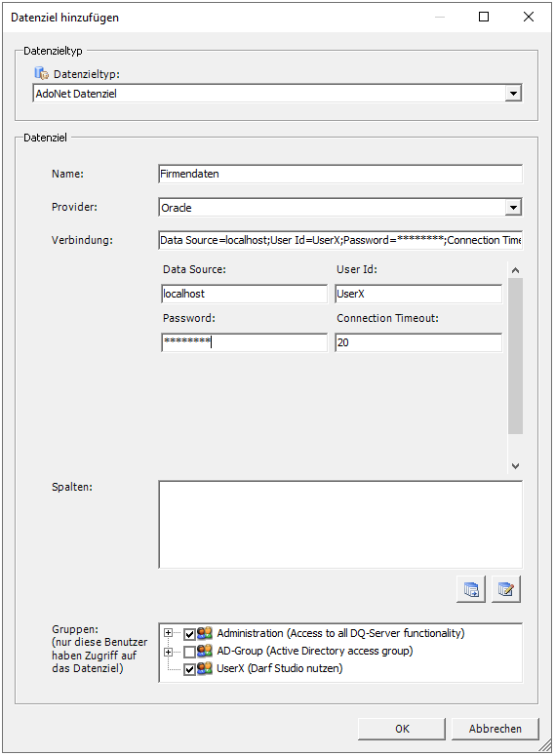Select the UserX (Darf Studio nutzen) entry
The width and height of the screenshot is (555, 756).
point(280,669)
